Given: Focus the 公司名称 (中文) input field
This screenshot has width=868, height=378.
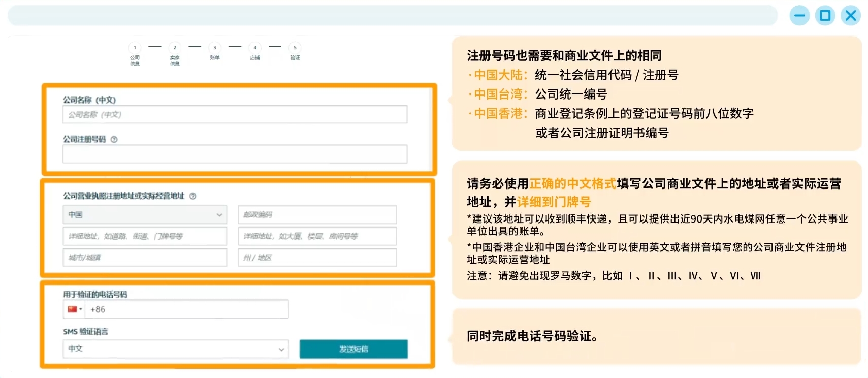Looking at the screenshot, I should pos(235,114).
